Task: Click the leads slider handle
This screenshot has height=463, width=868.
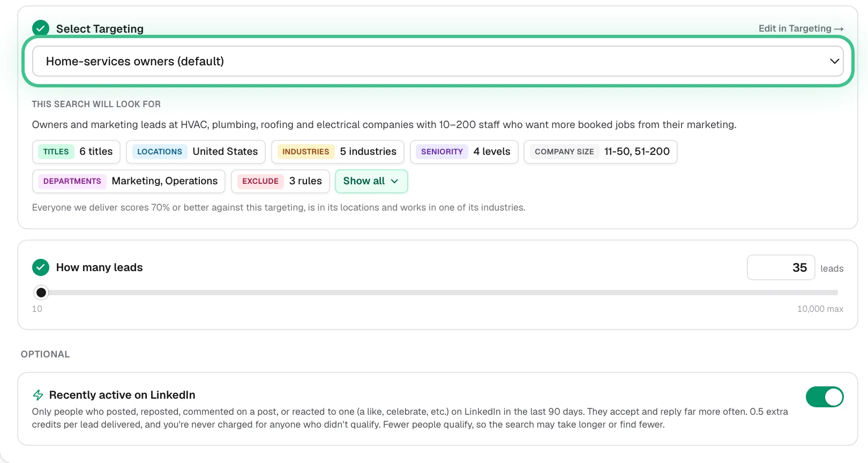Action: (41, 293)
